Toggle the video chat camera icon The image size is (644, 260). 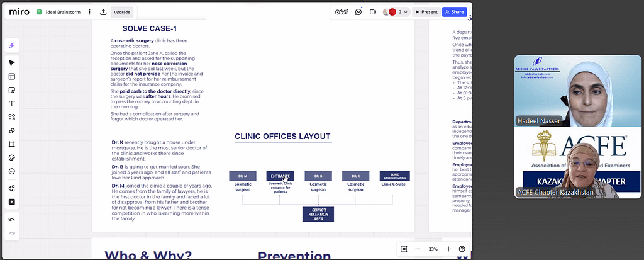pyautogui.click(x=373, y=12)
